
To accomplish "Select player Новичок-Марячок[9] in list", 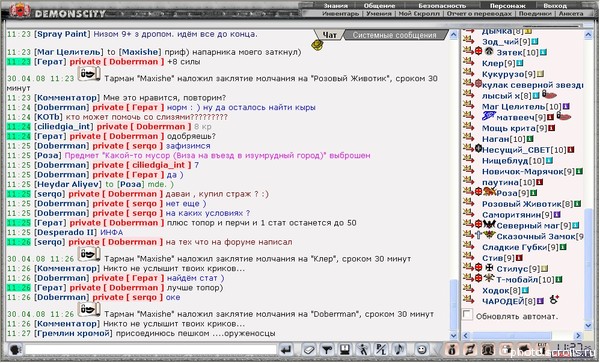I will click(528, 171).
